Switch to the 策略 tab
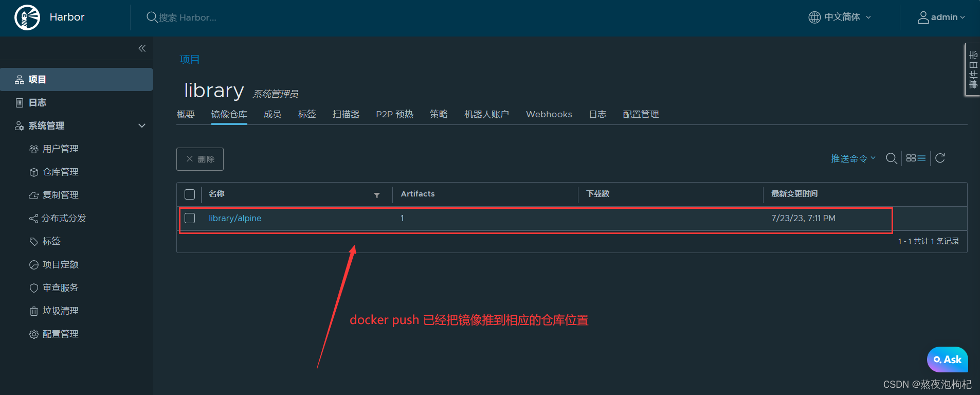This screenshot has height=395, width=980. [x=439, y=114]
